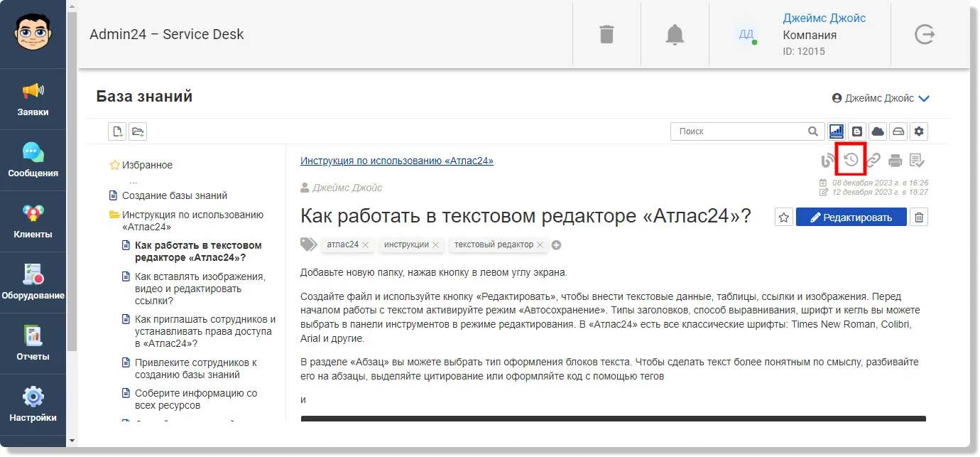Click the sidebar scrollbar down arrow

point(72,441)
